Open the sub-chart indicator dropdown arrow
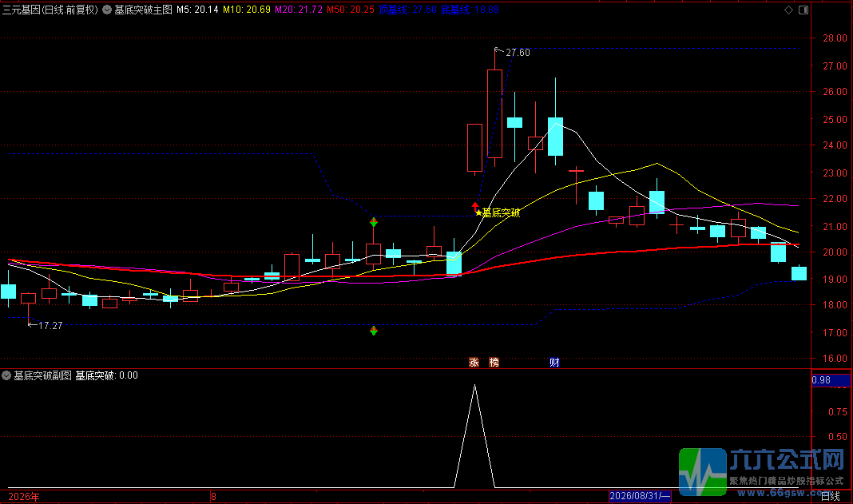 pos(6,375)
